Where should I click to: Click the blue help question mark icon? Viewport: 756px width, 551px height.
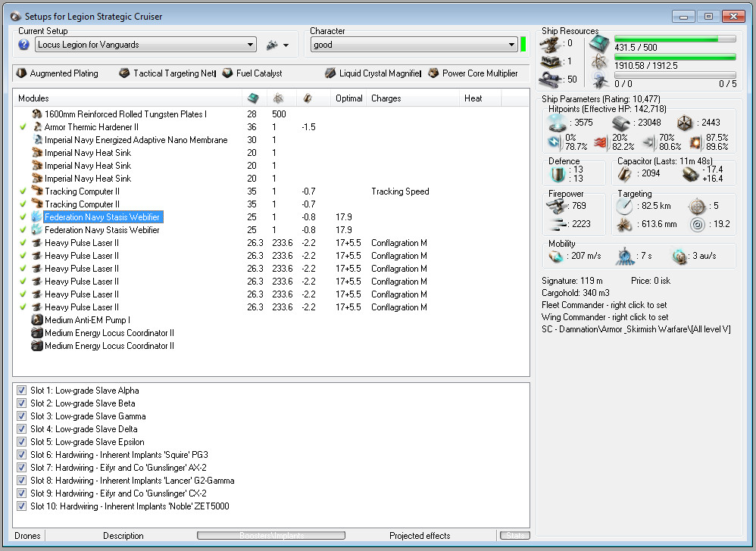point(23,45)
